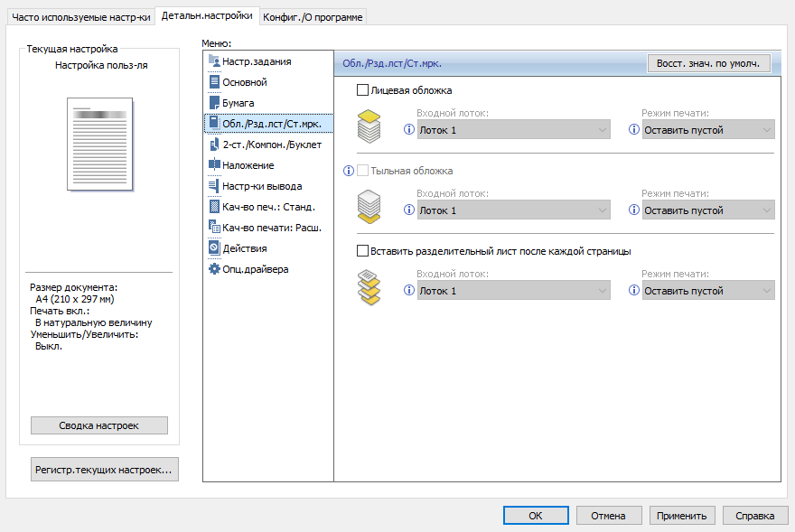
Task: Click the document preview thumbnail
Action: pyautogui.click(x=98, y=145)
